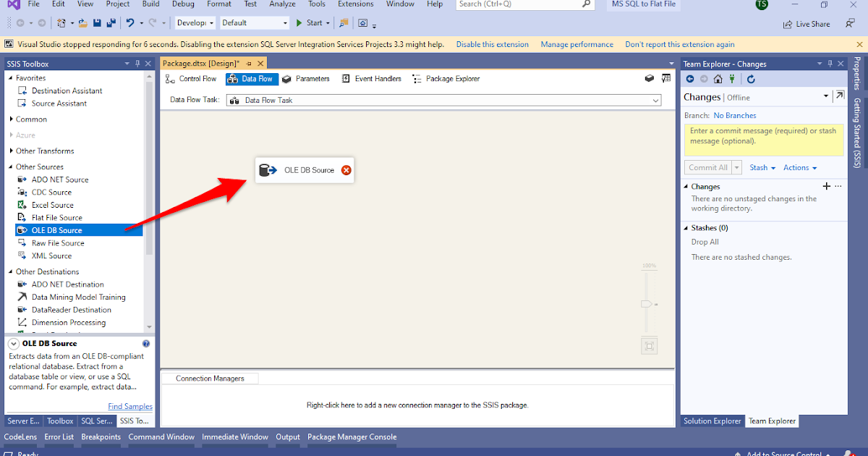Image resolution: width=868 pixels, height=456 pixels.
Task: Click the Find in Files toolbar icon
Action: [344, 23]
